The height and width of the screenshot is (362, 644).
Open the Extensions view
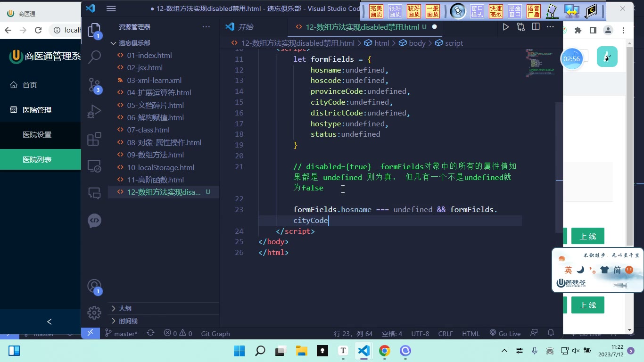click(x=94, y=139)
